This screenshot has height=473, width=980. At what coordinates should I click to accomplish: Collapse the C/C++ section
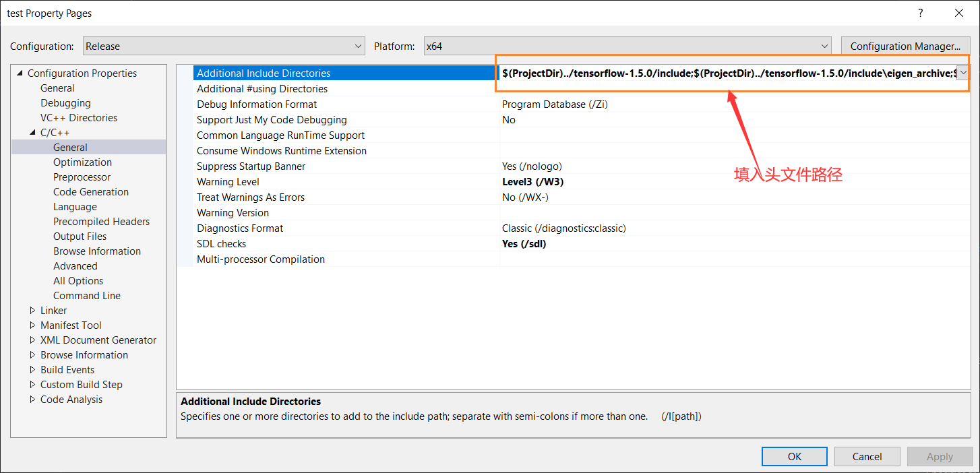[31, 132]
